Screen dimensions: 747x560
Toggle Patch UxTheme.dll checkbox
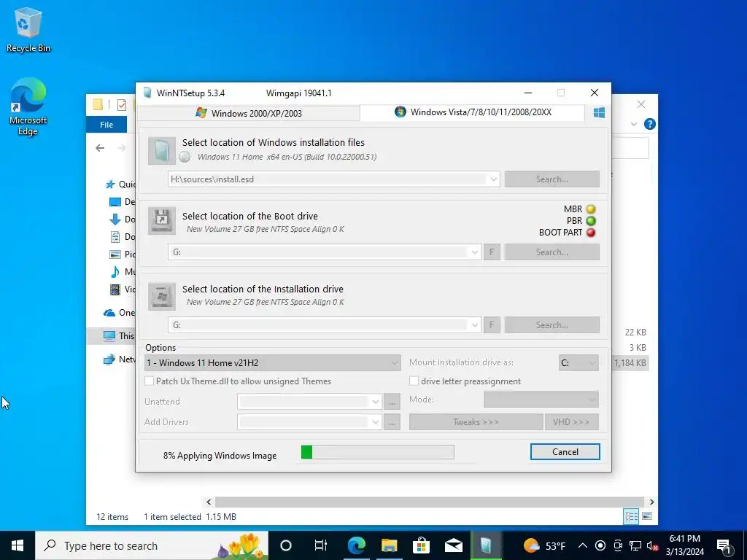pyautogui.click(x=150, y=381)
